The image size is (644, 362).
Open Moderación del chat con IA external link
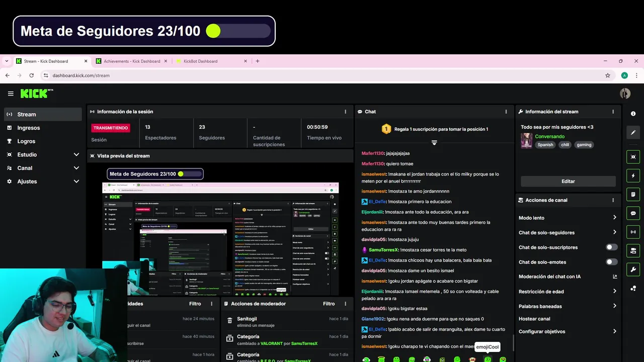614,277
